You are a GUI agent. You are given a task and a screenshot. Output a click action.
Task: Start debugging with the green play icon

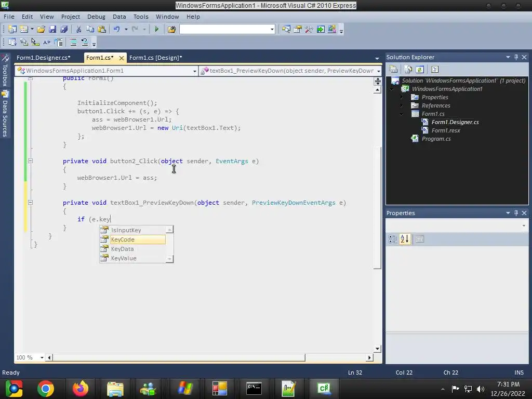[x=157, y=30]
